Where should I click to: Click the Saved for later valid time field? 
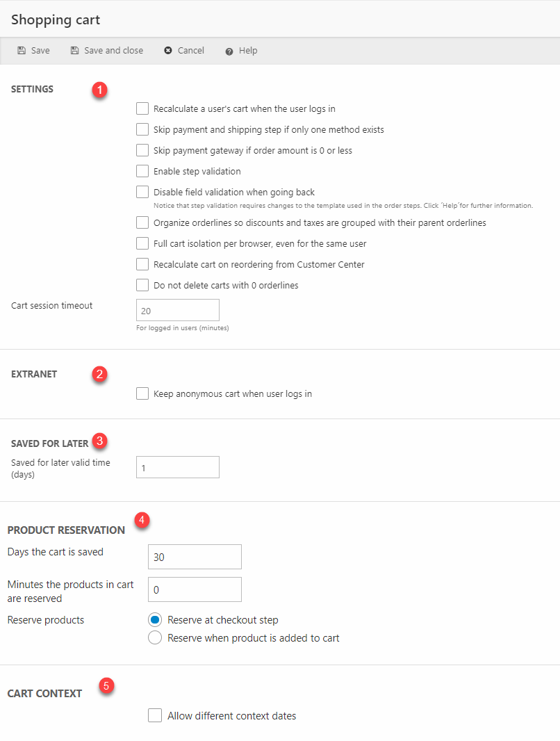point(178,468)
